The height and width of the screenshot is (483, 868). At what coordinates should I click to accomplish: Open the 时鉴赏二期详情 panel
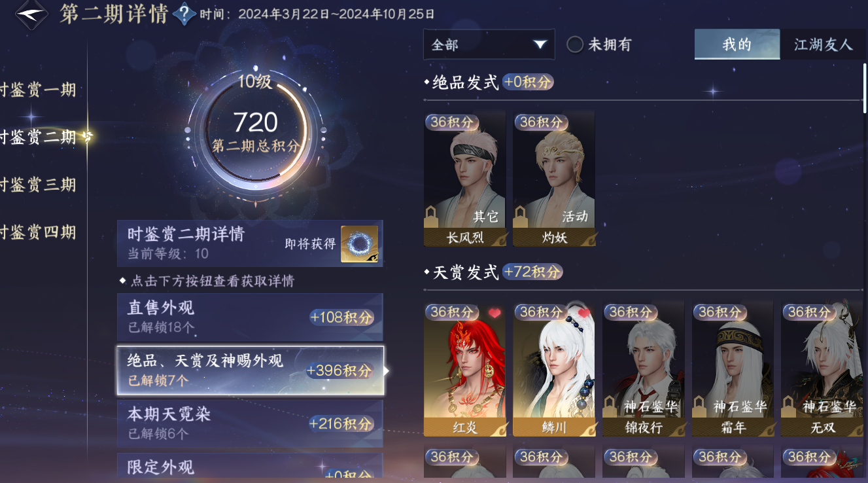pos(250,243)
